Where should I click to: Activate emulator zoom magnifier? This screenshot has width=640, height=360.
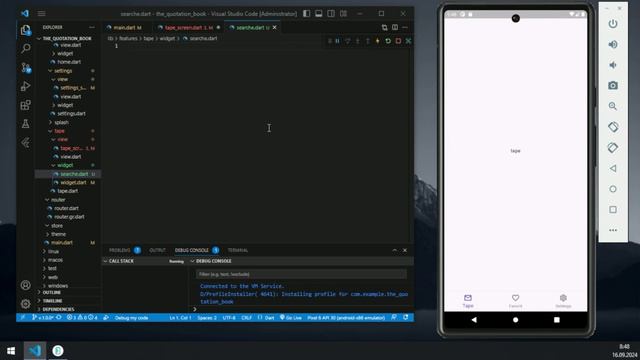pyautogui.click(x=613, y=106)
